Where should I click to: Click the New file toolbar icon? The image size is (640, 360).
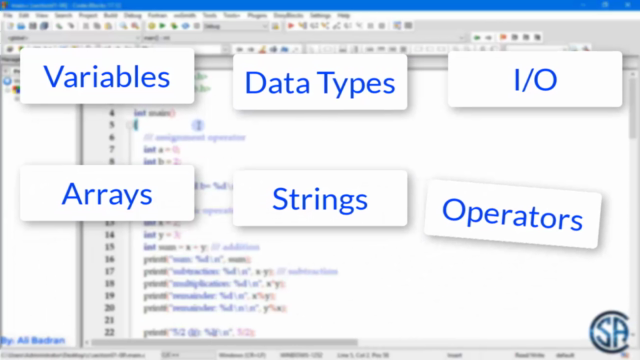tap(10, 26)
